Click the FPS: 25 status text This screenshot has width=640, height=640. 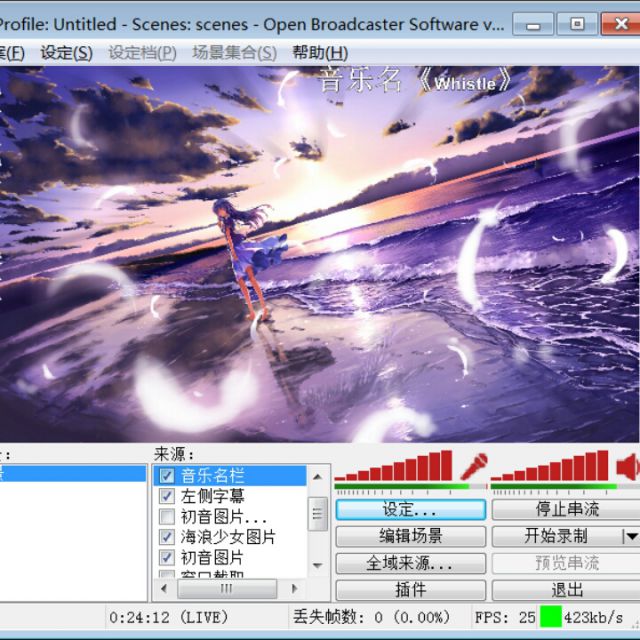pos(505,617)
